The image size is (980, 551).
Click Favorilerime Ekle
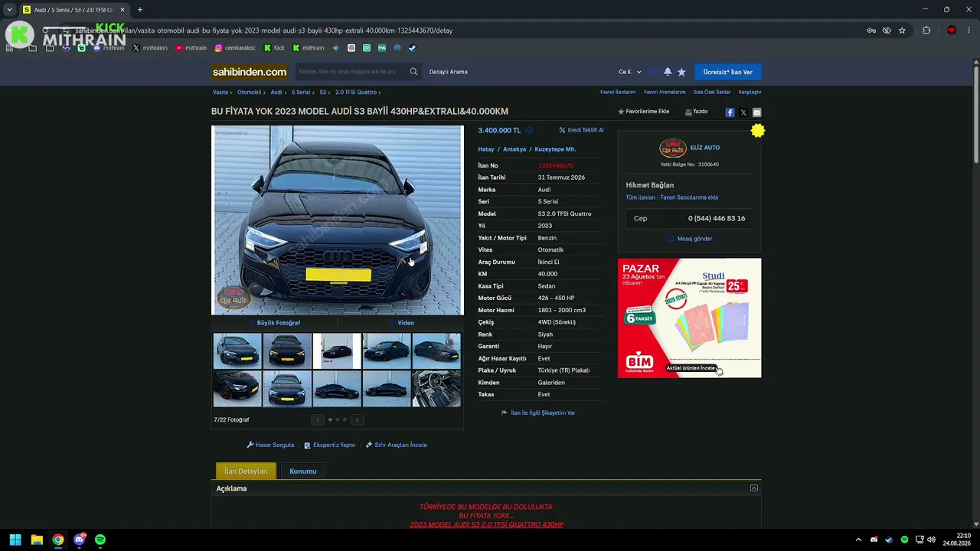pos(644,112)
